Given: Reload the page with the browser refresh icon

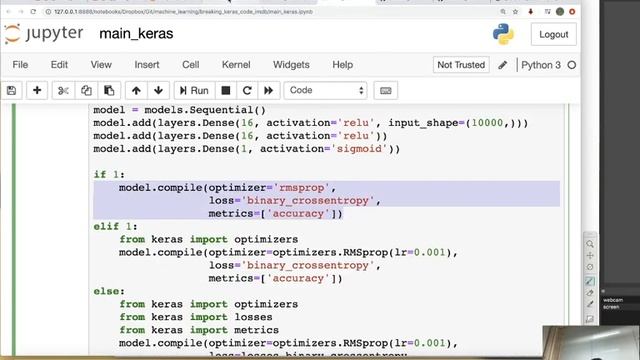Looking at the screenshot, I should pyautogui.click(x=33, y=12).
